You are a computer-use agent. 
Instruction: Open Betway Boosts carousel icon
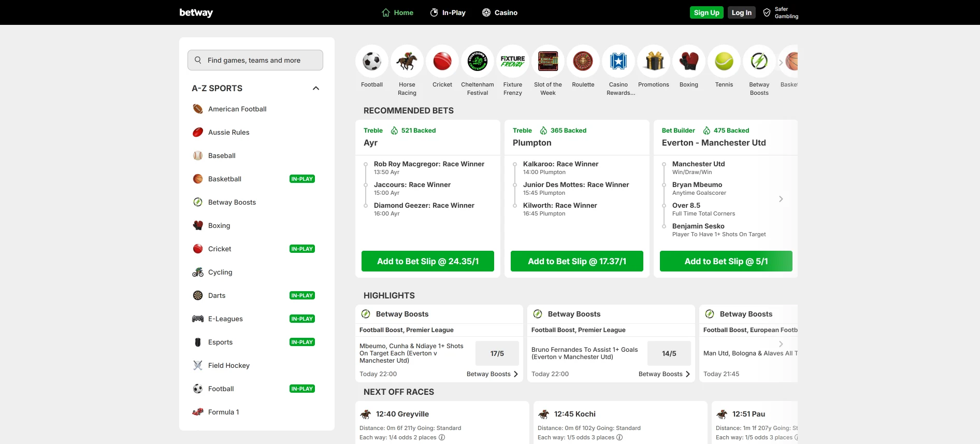pyautogui.click(x=759, y=62)
